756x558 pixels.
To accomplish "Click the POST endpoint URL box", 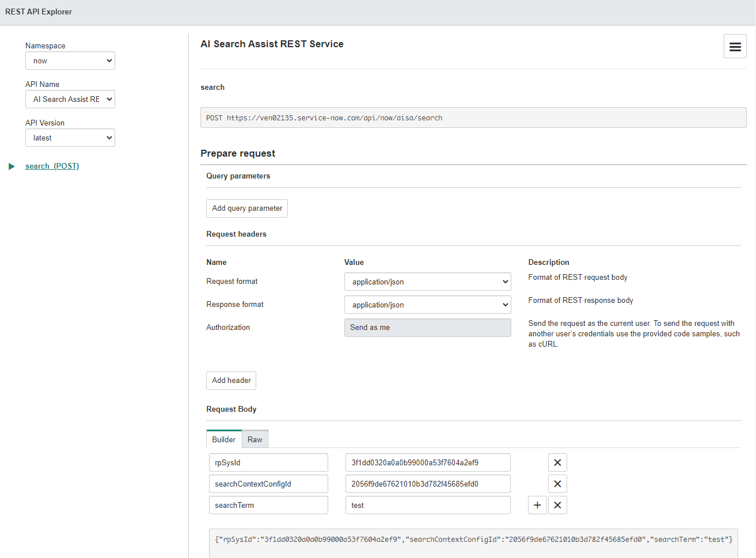I will (x=473, y=117).
